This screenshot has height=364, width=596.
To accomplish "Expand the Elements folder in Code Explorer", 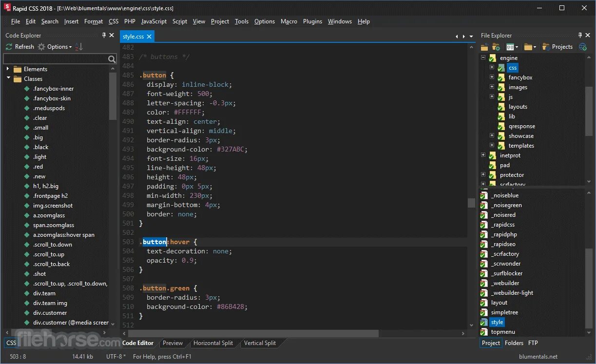I will [x=8, y=69].
